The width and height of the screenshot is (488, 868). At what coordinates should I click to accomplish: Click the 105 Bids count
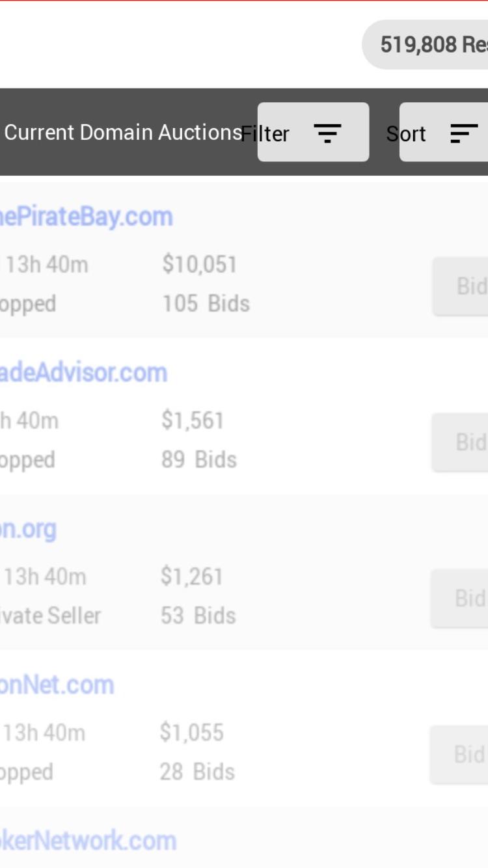pyautogui.click(x=206, y=304)
